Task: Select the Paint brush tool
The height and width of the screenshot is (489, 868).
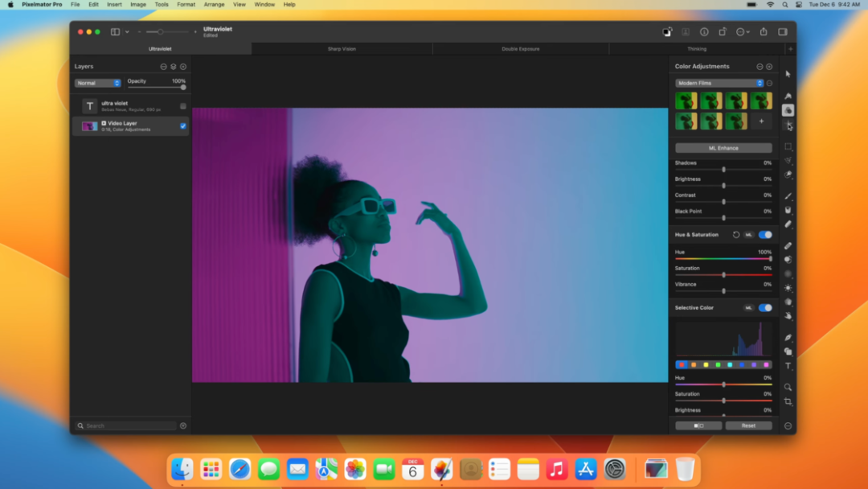Action: coord(788,196)
